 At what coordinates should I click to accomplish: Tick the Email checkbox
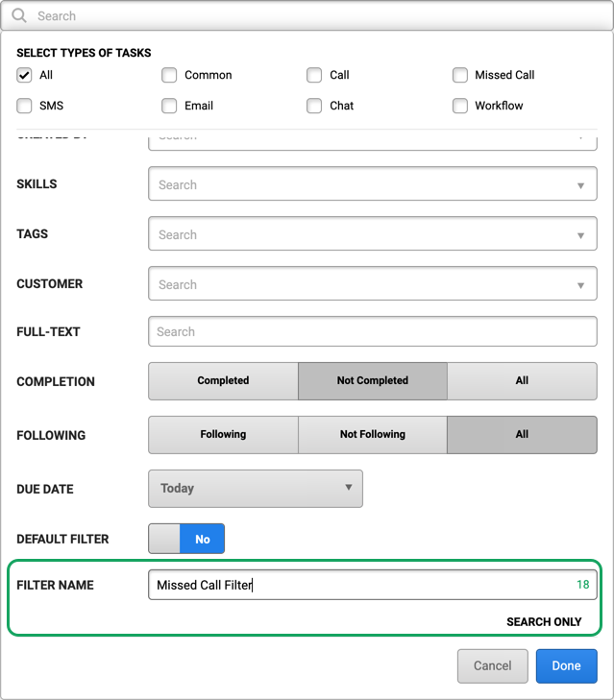(169, 106)
